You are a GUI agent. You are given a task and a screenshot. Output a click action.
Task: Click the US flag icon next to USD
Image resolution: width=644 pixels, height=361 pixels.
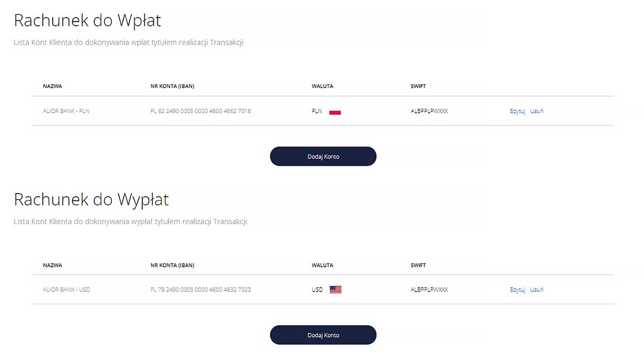(335, 290)
